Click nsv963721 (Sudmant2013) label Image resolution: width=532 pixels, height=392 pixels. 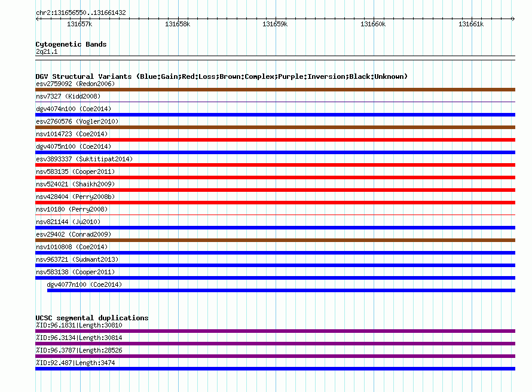(x=77, y=259)
